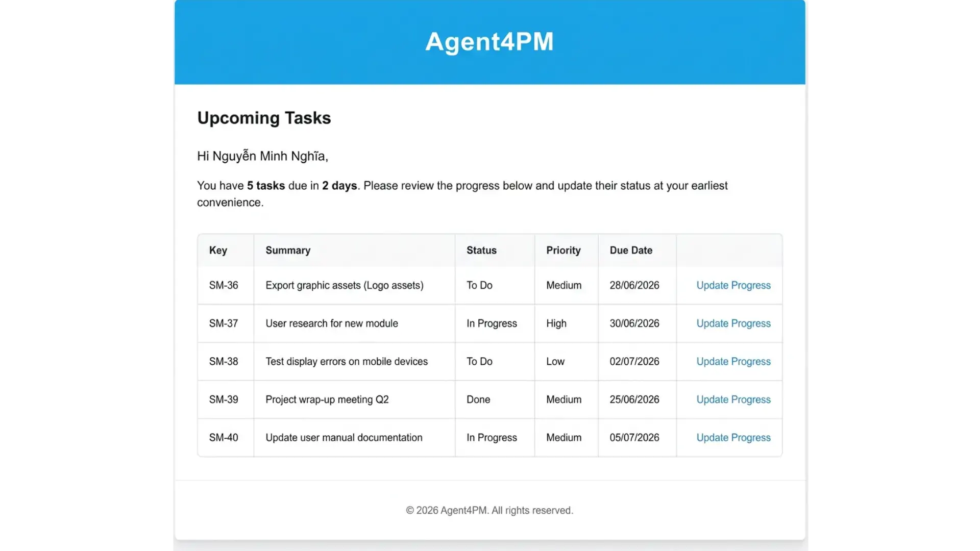Click the bold '5 tasks' text

(266, 186)
